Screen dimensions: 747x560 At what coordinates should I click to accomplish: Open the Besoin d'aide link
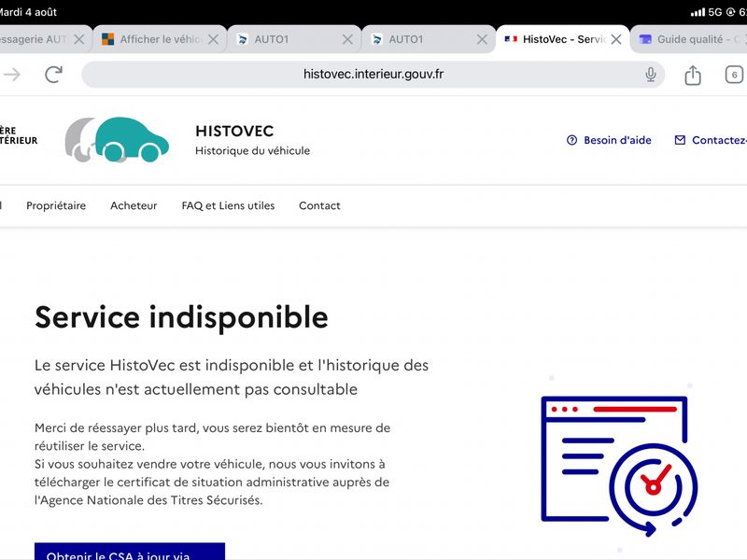coord(609,140)
